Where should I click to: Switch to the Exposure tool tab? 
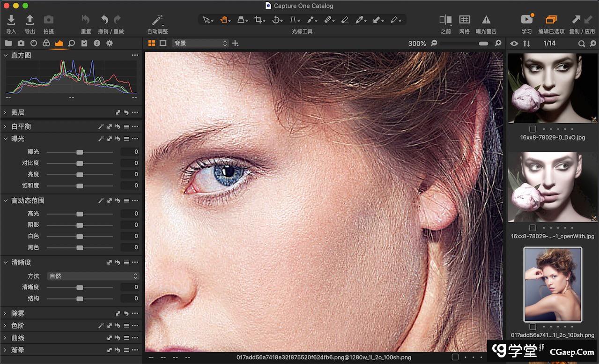59,43
